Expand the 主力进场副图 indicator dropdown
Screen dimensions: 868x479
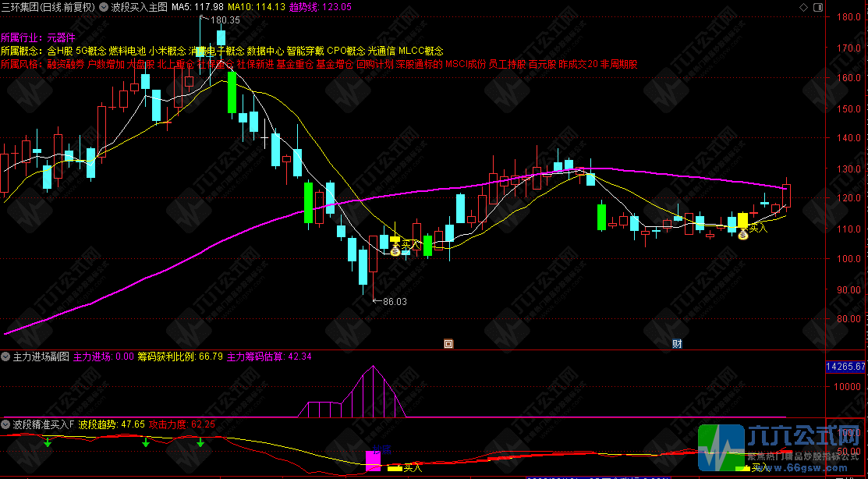[x=6, y=357]
